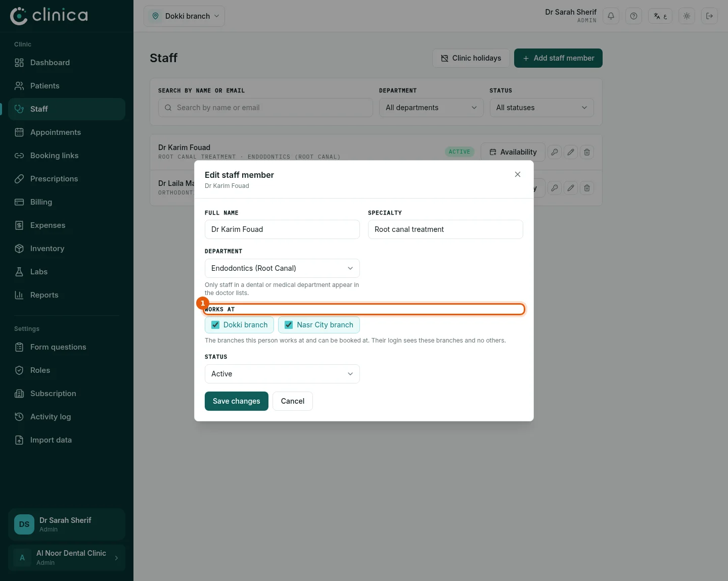728x581 pixels.
Task: Uncheck the Dokki branch checkbox
Action: point(215,325)
